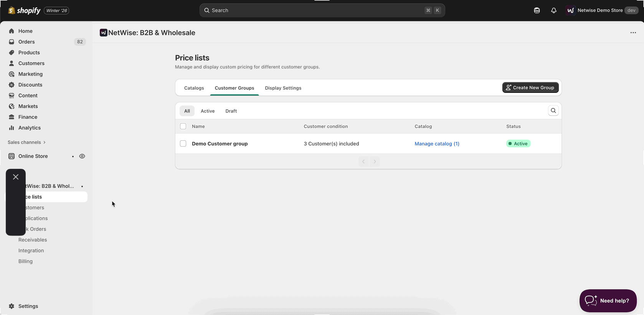Open the three-dot menu in the app header
Image resolution: width=644 pixels, height=315 pixels.
tap(633, 33)
